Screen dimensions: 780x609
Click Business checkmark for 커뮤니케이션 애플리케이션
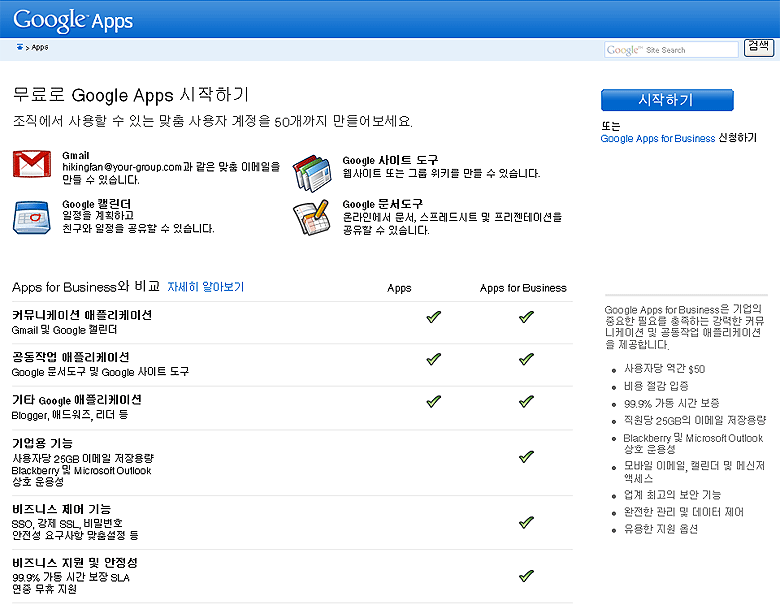tap(526, 317)
